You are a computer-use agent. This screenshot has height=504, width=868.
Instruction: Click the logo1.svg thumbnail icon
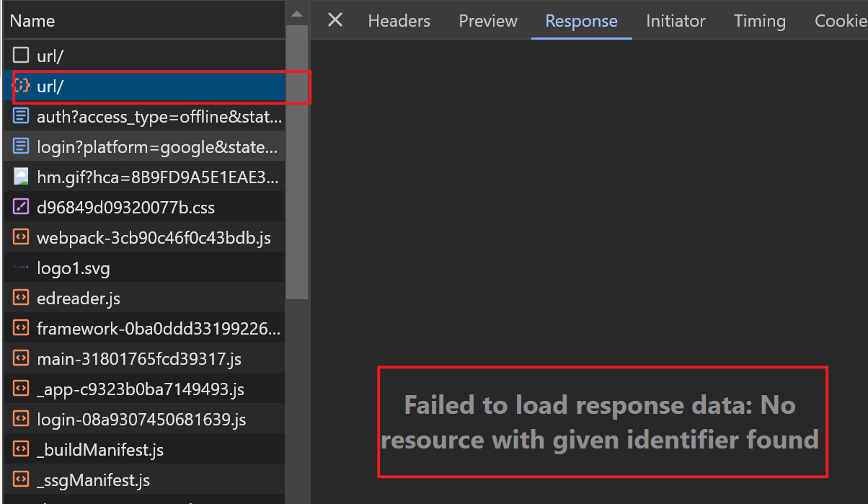pyautogui.click(x=22, y=268)
